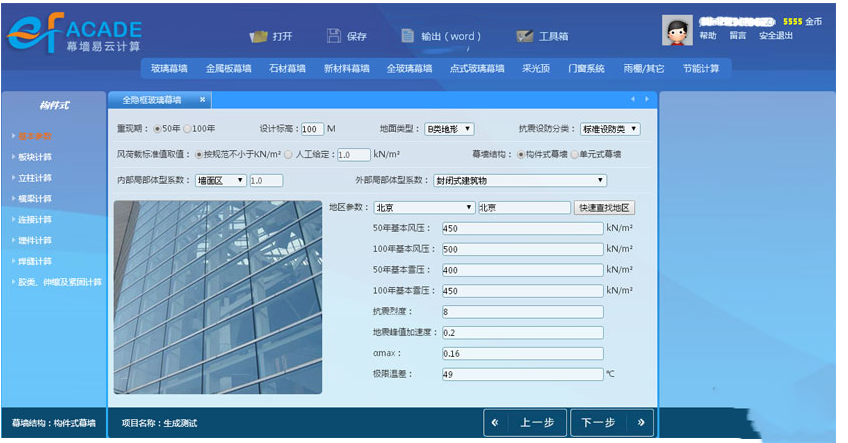The image size is (848, 443).
Task: Open 埋件计算 in the sidebar
Action: click(x=35, y=240)
